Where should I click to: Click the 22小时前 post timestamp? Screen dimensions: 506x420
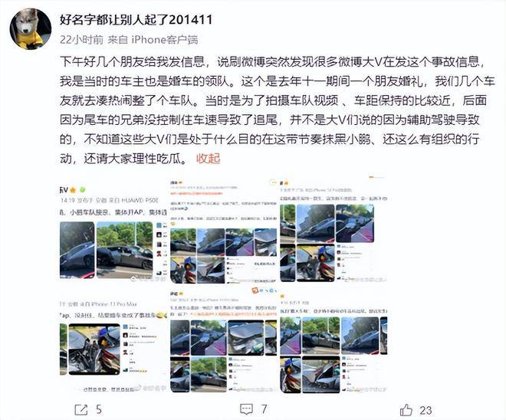(81, 40)
